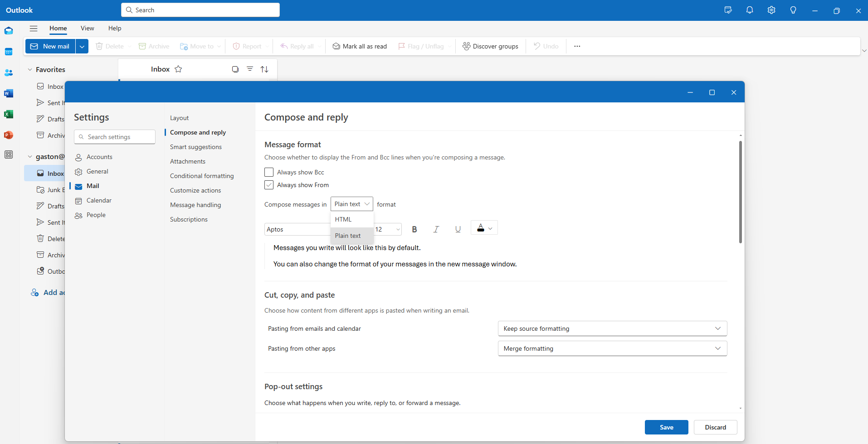Click the settings pane vertical scrollbar
This screenshot has height=444, width=868.
(x=740, y=192)
